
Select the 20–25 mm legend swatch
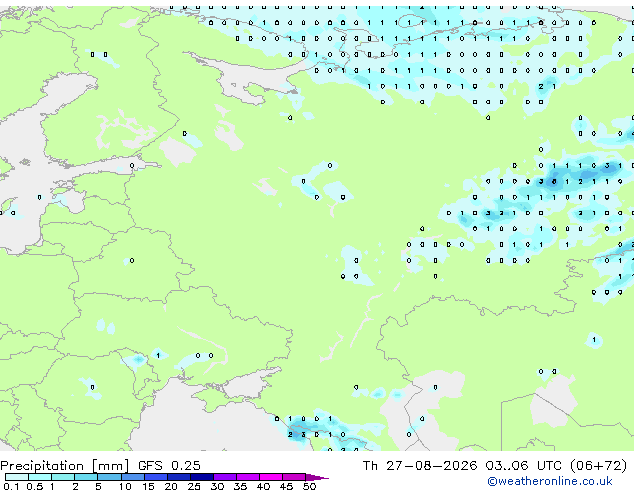coord(179,477)
